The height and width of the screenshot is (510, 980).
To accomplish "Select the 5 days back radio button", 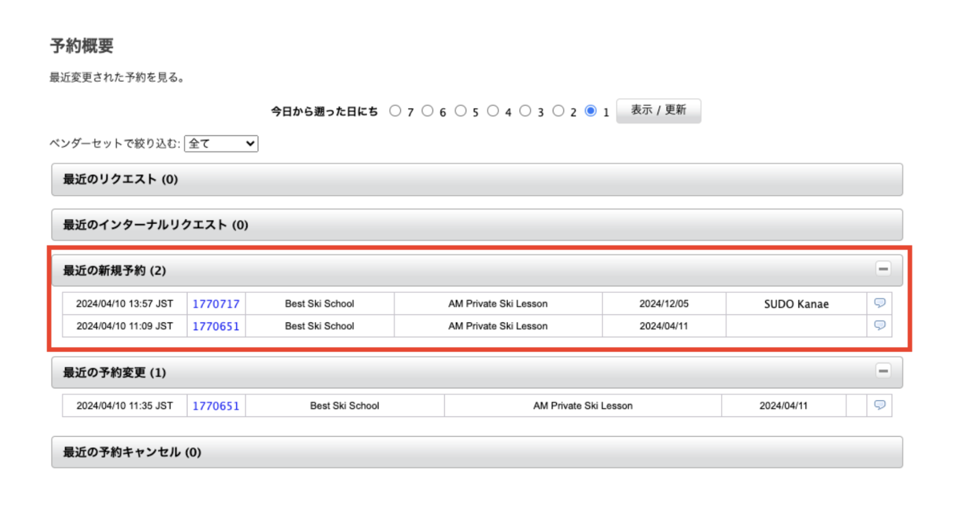I will 460,111.
